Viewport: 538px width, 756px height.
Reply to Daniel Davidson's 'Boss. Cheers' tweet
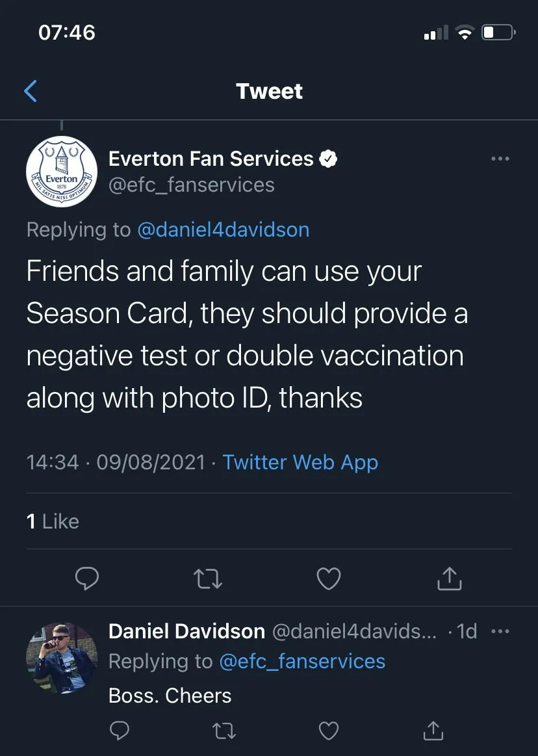click(x=120, y=731)
